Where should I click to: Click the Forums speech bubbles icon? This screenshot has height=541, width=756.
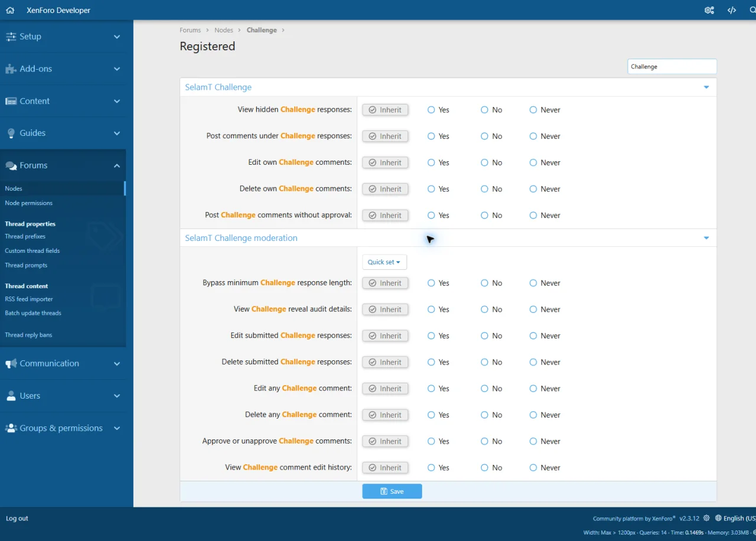pos(11,166)
